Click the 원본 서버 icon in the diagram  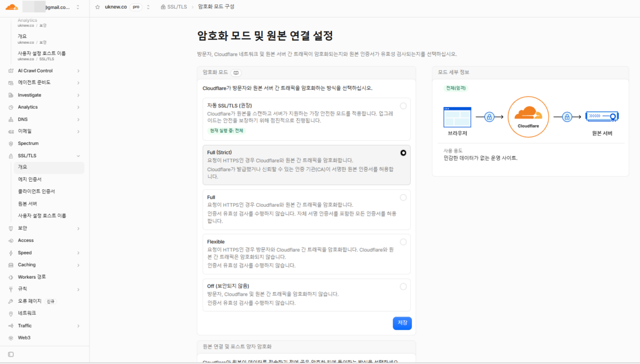[x=602, y=116]
